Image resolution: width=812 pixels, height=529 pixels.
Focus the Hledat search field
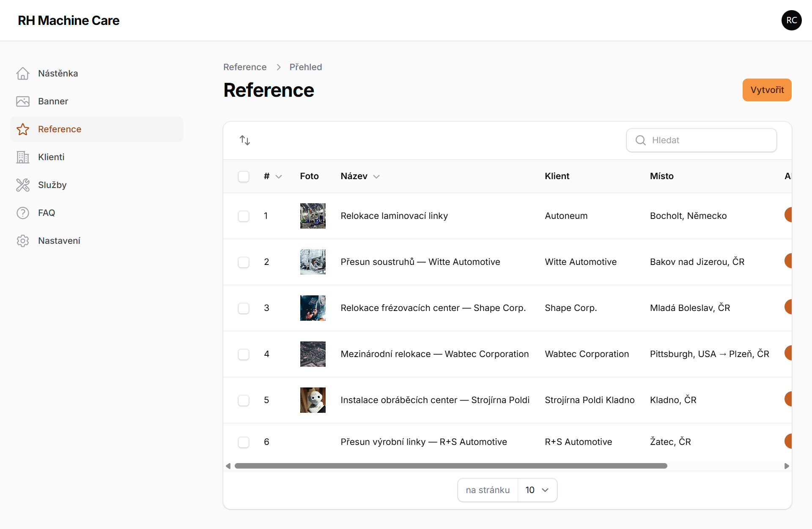(702, 140)
